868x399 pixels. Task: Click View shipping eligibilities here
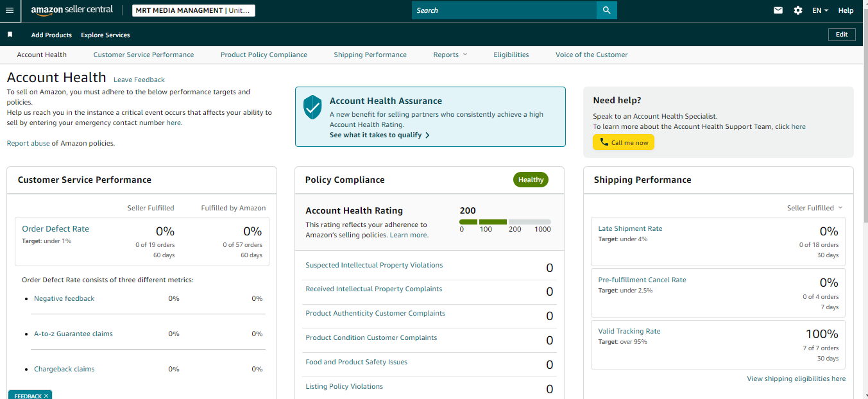(x=796, y=378)
